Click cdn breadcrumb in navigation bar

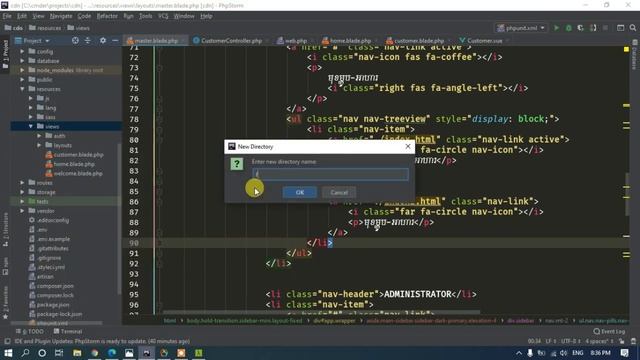click(x=14, y=28)
